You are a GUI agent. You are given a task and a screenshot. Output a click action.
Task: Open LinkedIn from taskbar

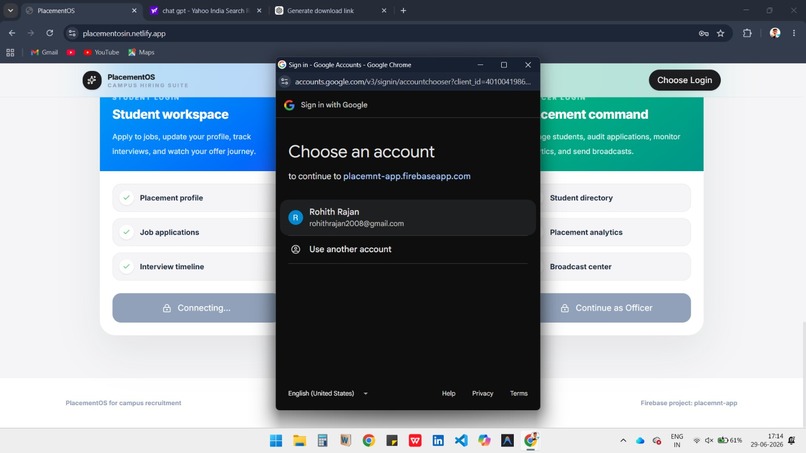438,441
